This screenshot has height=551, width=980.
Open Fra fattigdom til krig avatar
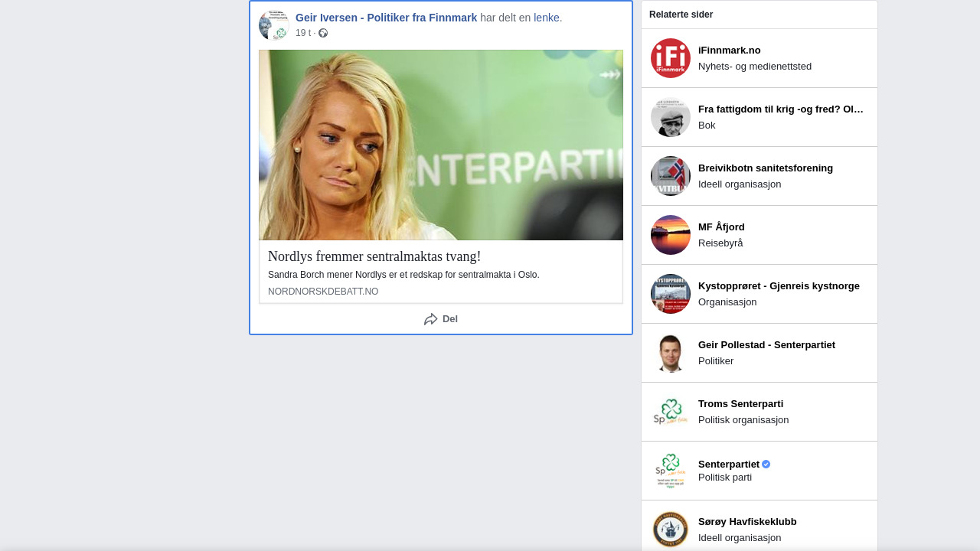(671, 117)
